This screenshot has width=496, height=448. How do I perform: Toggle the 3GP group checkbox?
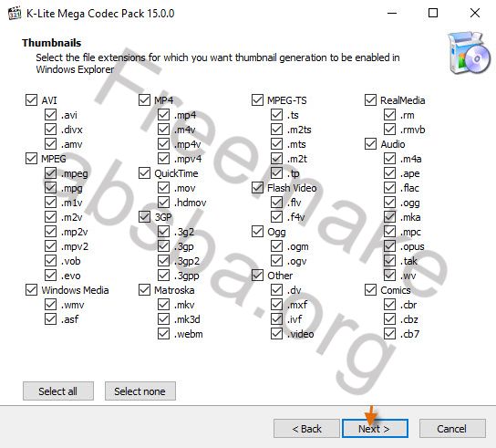click(145, 217)
